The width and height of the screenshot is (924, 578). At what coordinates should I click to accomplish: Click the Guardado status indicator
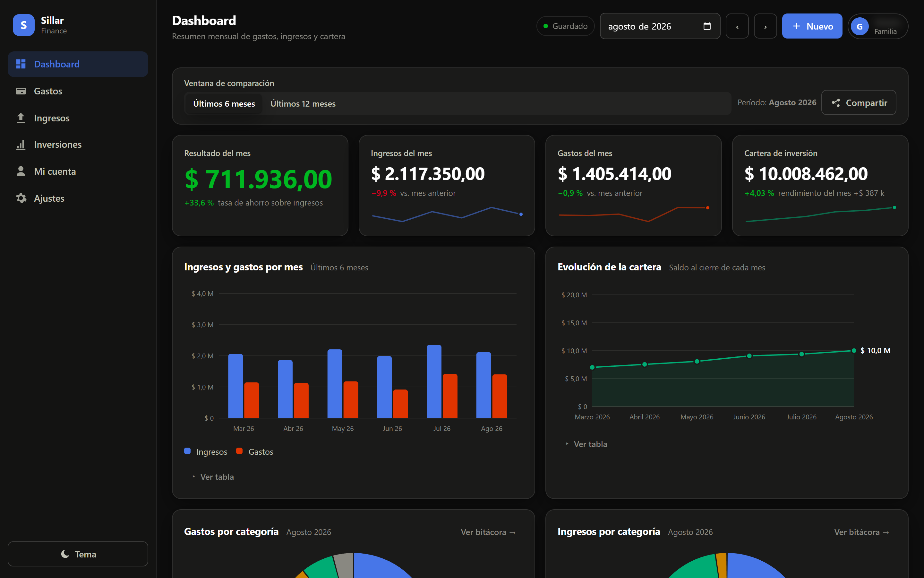pyautogui.click(x=566, y=26)
